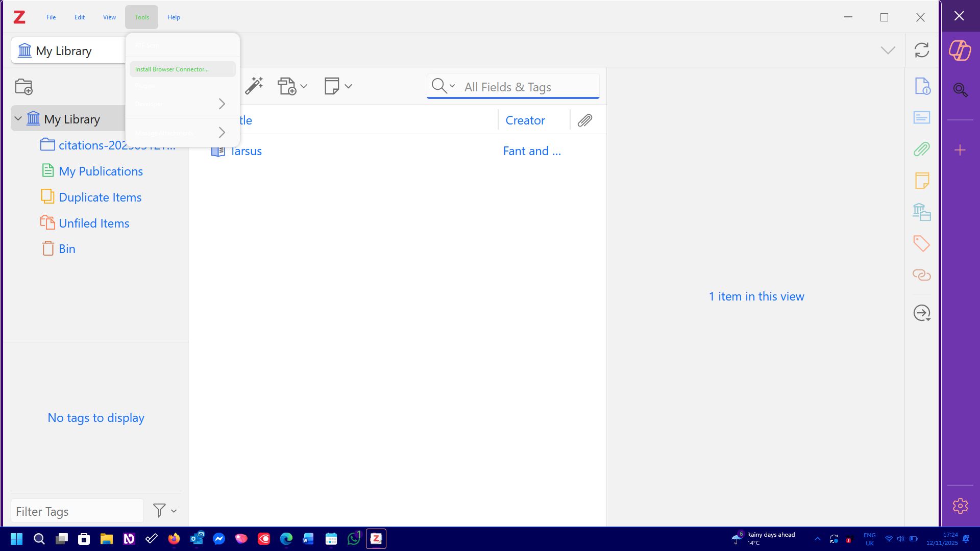The height and width of the screenshot is (551, 980).
Task: Click the locate arrow icon
Action: [x=921, y=313]
